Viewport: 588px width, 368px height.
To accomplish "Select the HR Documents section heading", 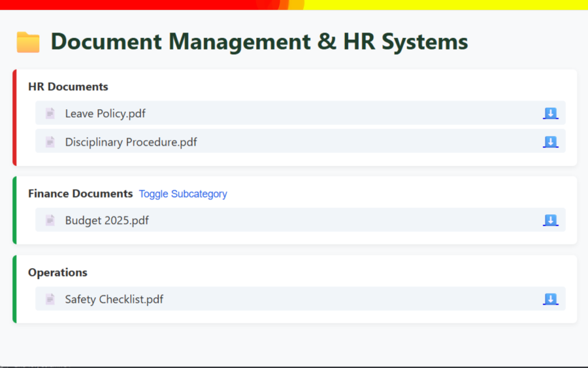I will tap(68, 87).
